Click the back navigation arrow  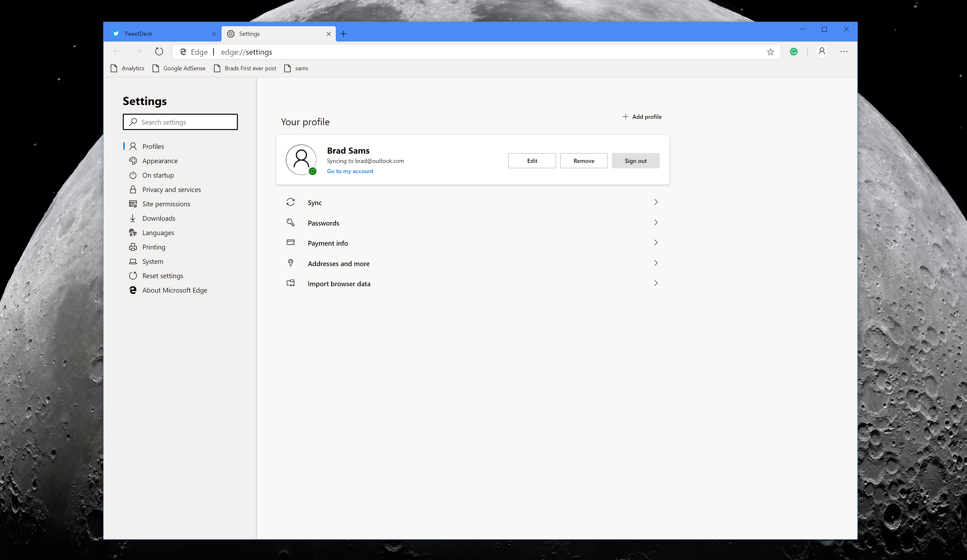(x=117, y=51)
